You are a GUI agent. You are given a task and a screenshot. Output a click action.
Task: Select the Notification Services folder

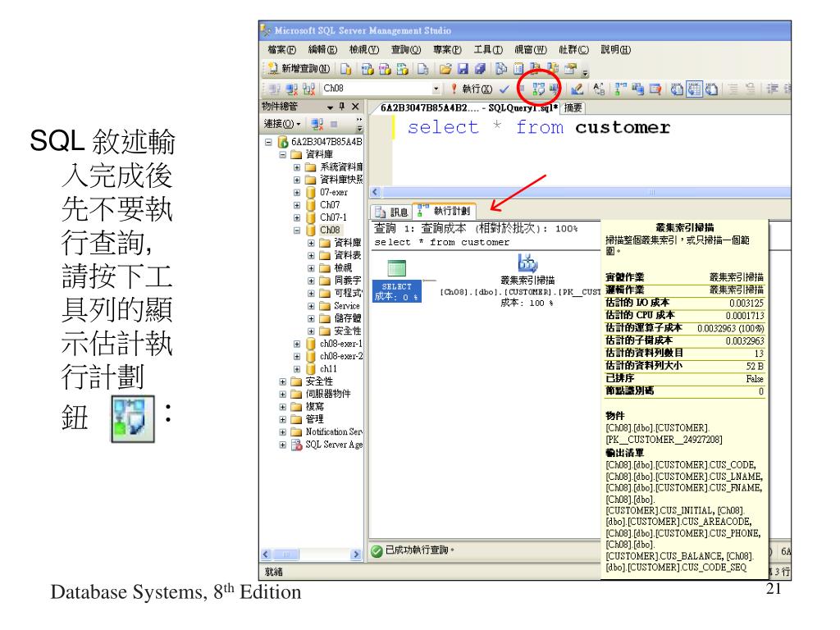(334, 431)
